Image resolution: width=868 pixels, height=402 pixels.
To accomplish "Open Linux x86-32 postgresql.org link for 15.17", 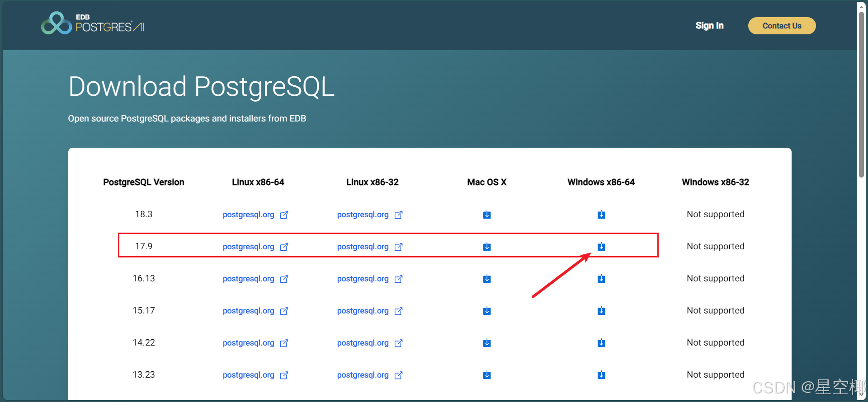I will point(370,311).
